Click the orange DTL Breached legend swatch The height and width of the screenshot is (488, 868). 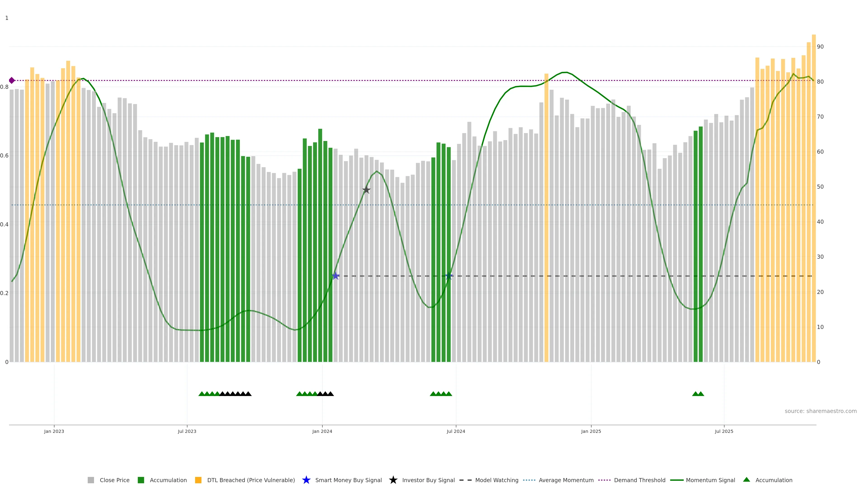198,480
